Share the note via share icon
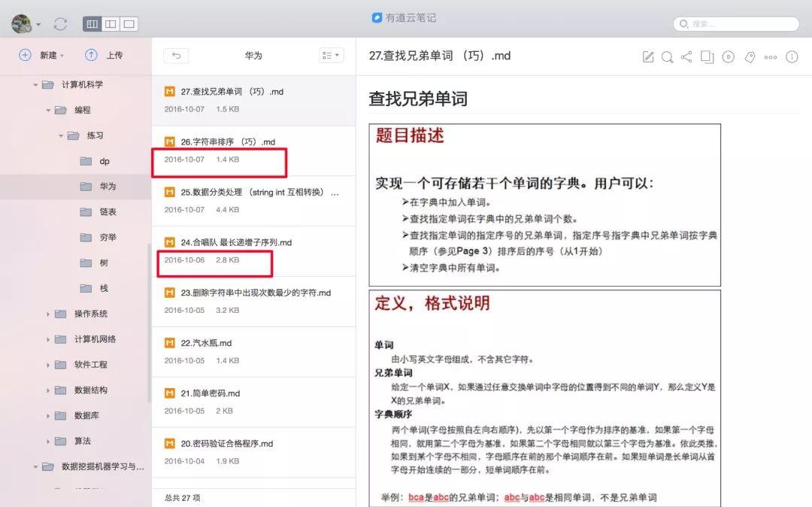The height and width of the screenshot is (507, 812). 686,56
